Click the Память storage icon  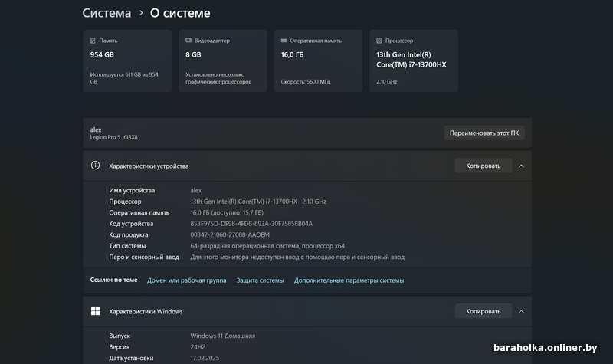(93, 41)
